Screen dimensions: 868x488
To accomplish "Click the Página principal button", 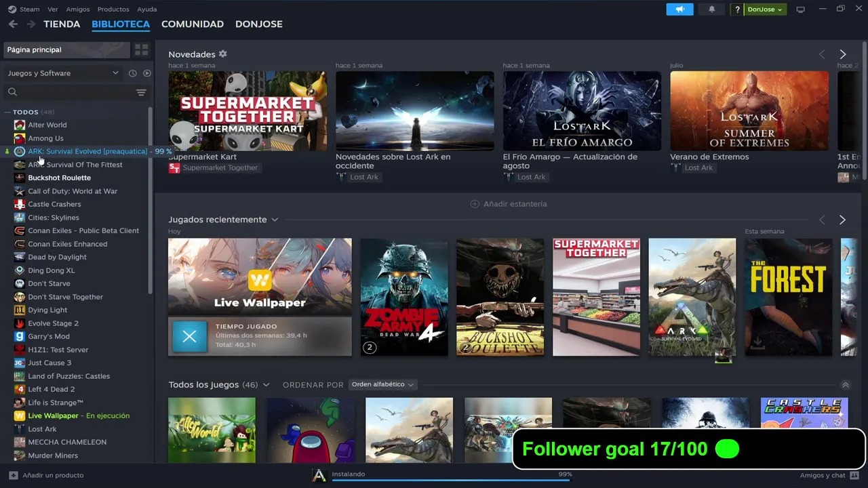I will click(x=66, y=49).
